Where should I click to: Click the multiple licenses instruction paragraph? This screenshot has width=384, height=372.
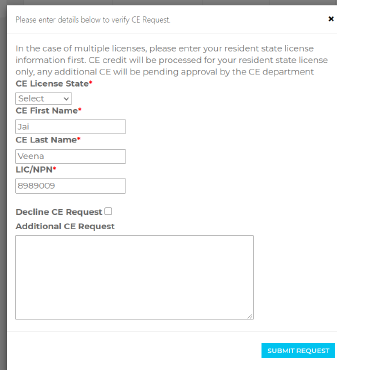click(x=171, y=60)
